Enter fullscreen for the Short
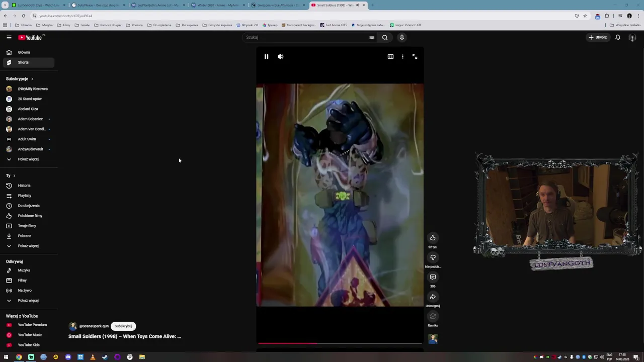 (x=415, y=57)
